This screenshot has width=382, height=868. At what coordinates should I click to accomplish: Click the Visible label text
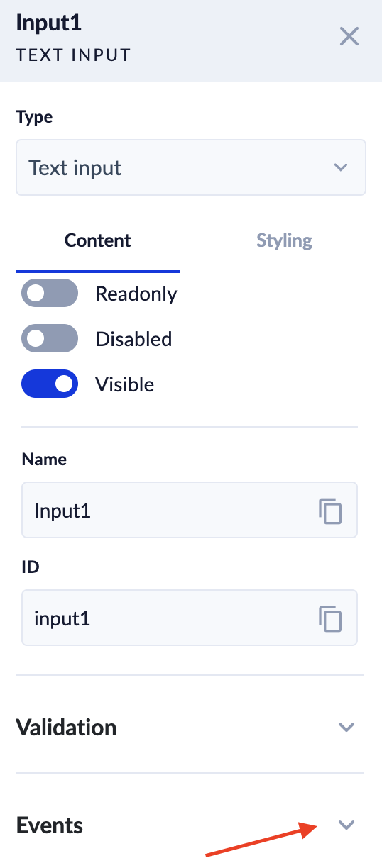coord(125,384)
